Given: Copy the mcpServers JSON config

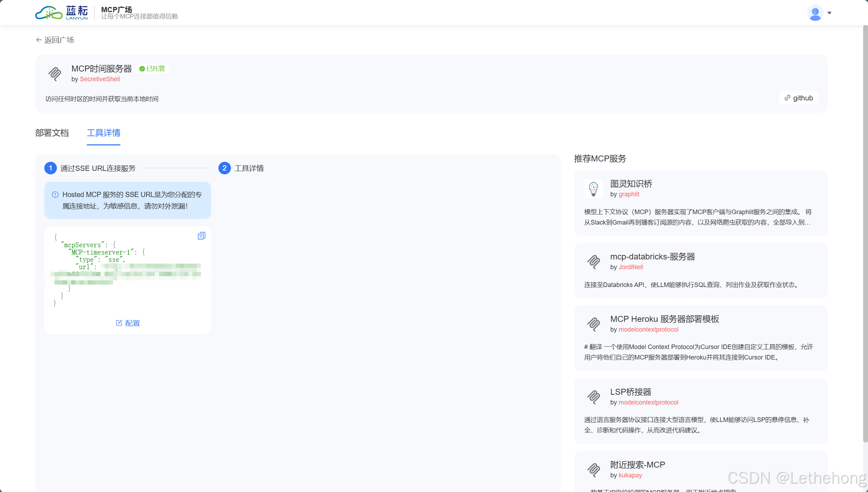Looking at the screenshot, I should [202, 236].
